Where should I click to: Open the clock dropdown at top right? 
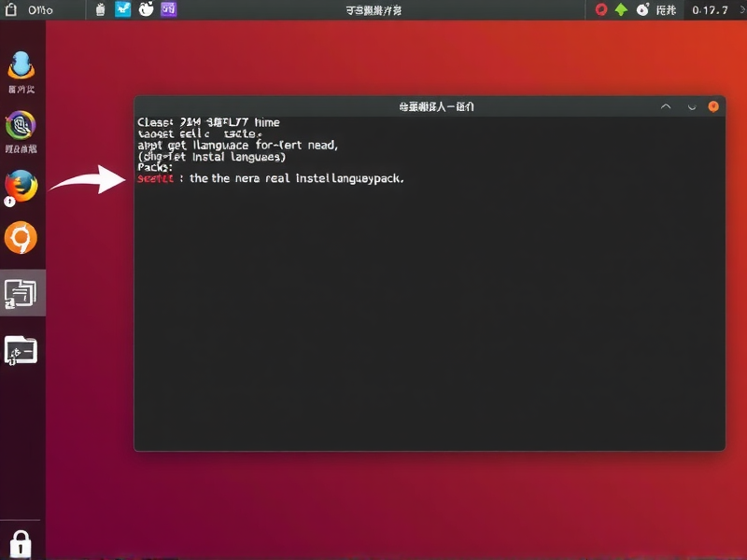pyautogui.click(x=707, y=10)
